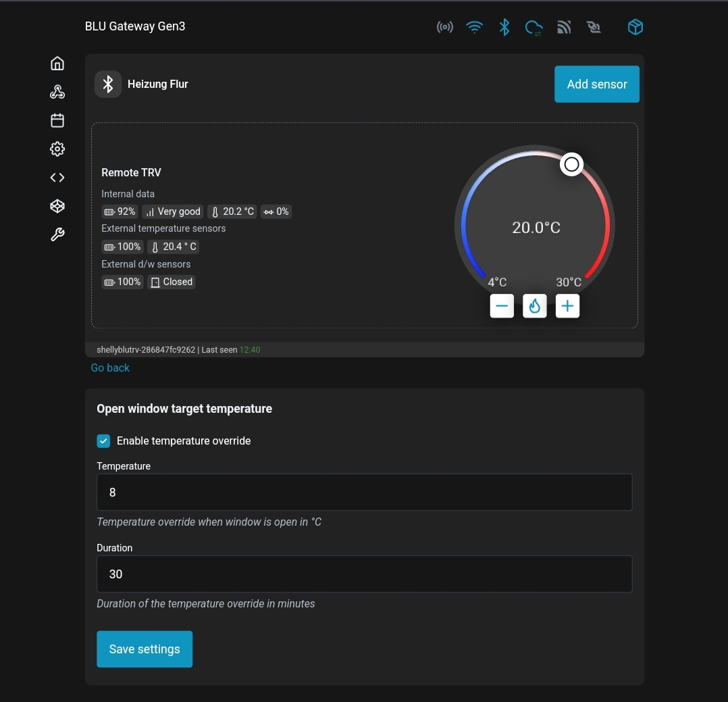This screenshot has width=728, height=702.
Task: Click the Bluetooth status icon in header
Action: point(504,27)
